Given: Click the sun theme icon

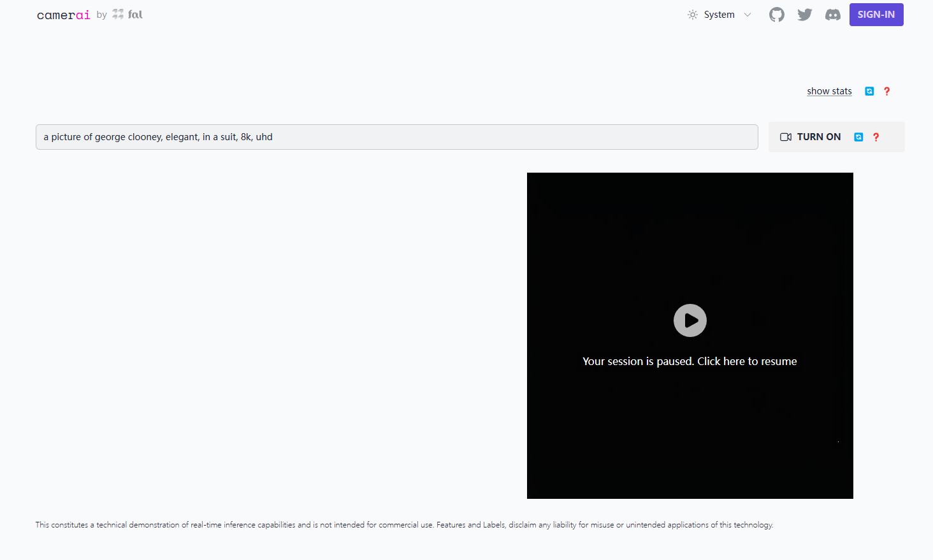Looking at the screenshot, I should [x=693, y=15].
